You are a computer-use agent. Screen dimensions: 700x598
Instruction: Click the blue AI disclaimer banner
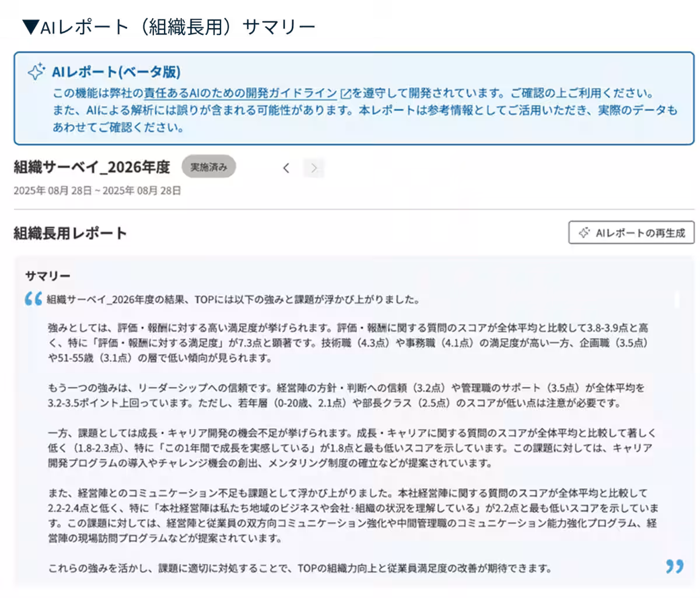coord(350,99)
